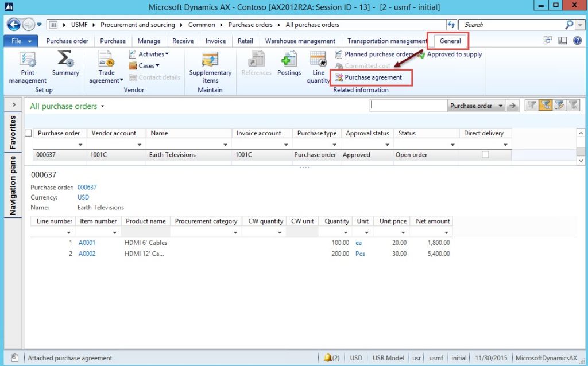
Task: Click Procurement and sourcing in breadcrumb
Action: pyautogui.click(x=138, y=25)
